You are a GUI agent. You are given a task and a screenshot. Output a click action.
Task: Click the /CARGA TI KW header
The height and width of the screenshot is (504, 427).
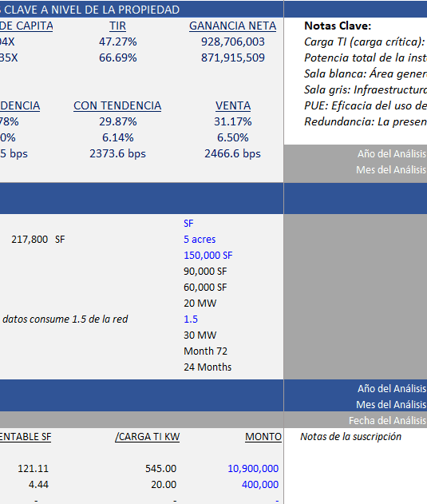147,437
